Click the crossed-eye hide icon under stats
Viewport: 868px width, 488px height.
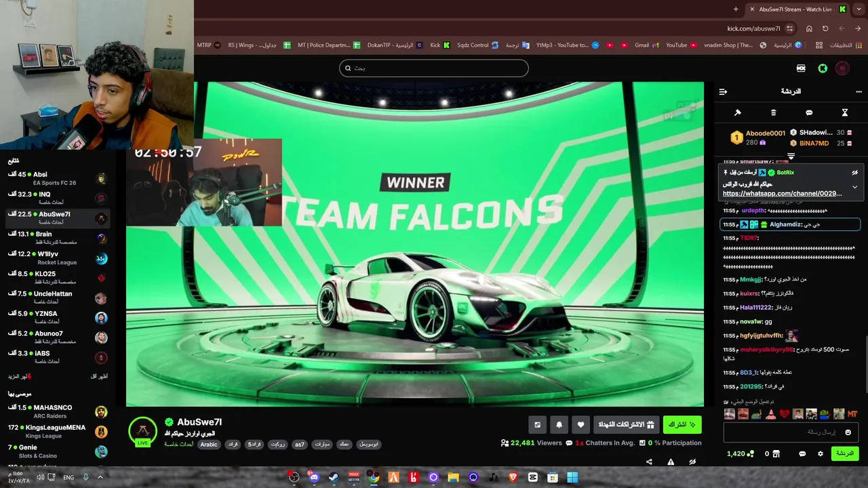coord(692,462)
